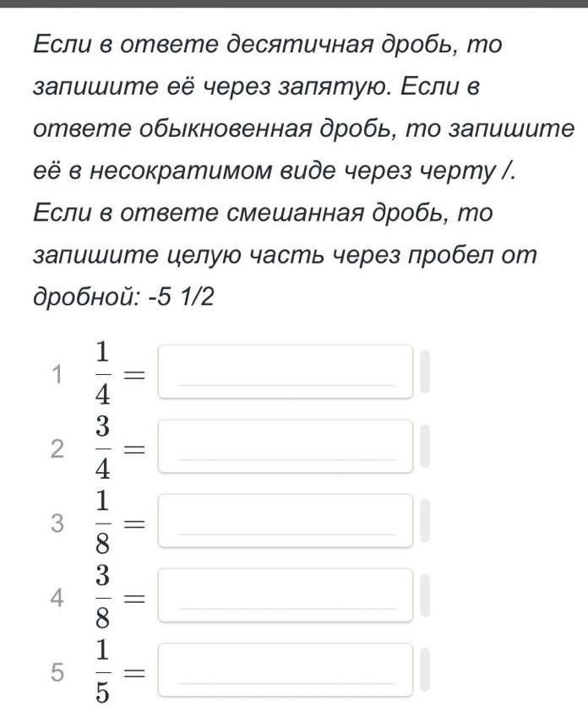
Task: Click the gray status bar beside the 3/4 field
Action: (425, 446)
